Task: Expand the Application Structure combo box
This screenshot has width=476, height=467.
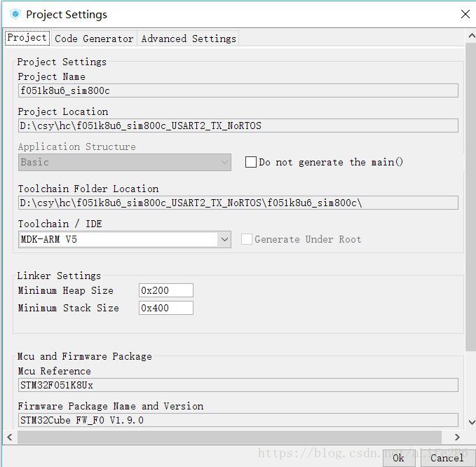Action: pyautogui.click(x=224, y=162)
